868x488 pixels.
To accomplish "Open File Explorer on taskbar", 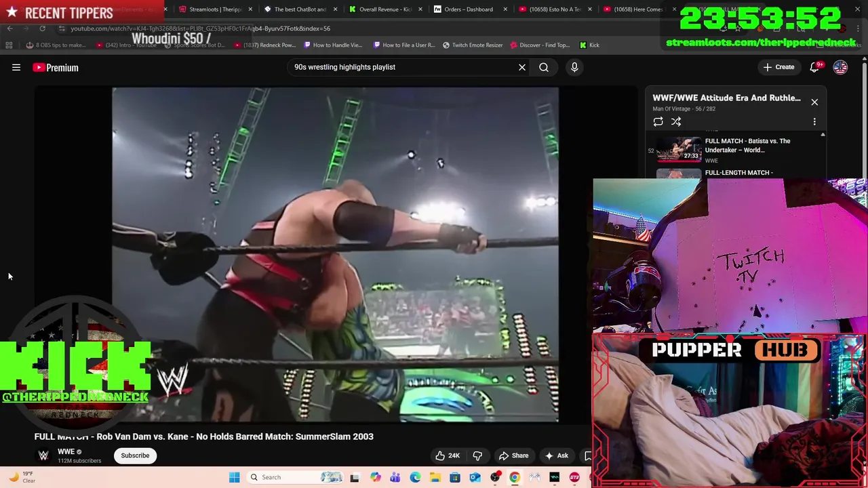I will click(x=435, y=477).
